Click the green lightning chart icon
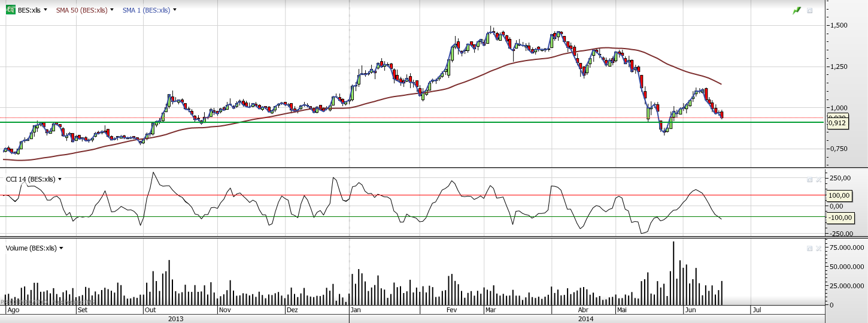868x323 pixels. (797, 11)
